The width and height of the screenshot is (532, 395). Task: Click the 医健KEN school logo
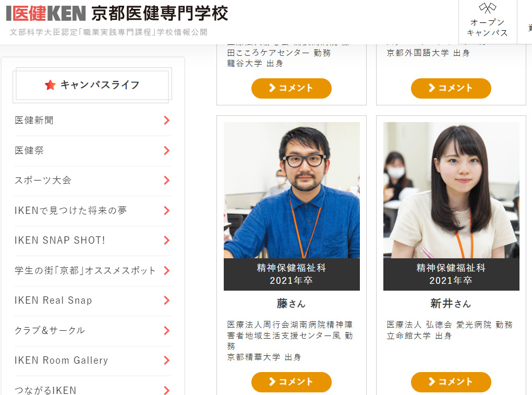pyautogui.click(x=46, y=14)
